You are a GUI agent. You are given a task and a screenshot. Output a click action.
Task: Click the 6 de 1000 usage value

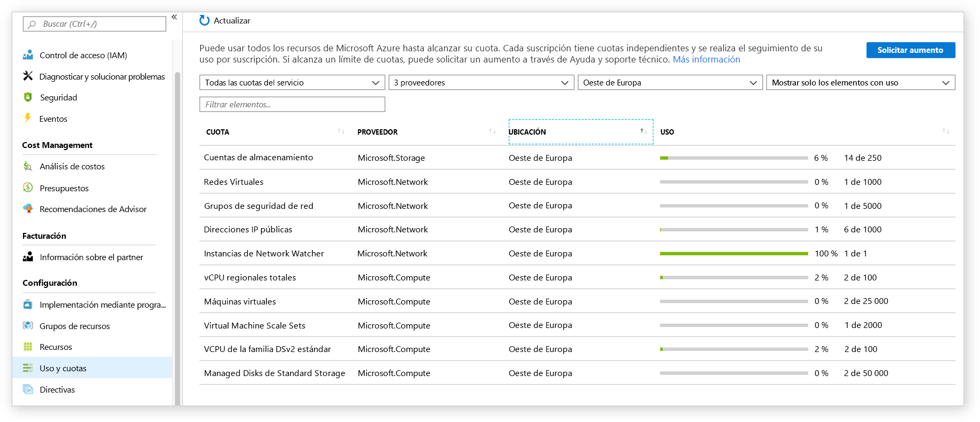pyautogui.click(x=863, y=229)
